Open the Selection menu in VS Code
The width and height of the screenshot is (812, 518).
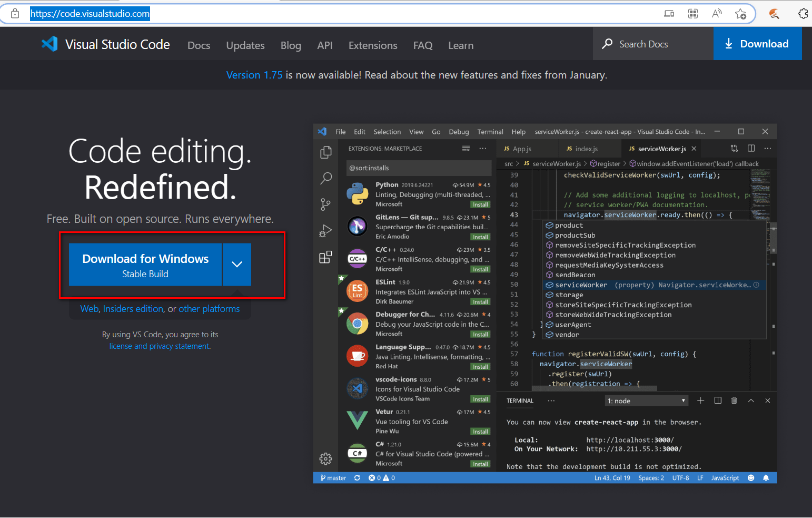click(387, 132)
